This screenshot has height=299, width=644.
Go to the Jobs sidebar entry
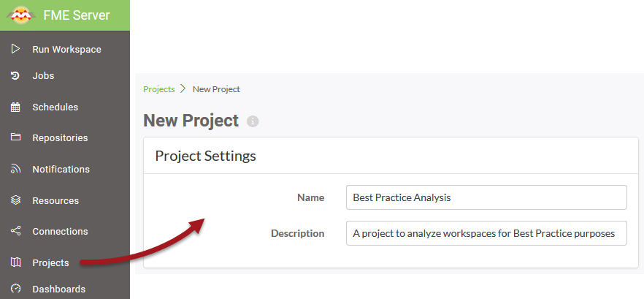click(65, 76)
